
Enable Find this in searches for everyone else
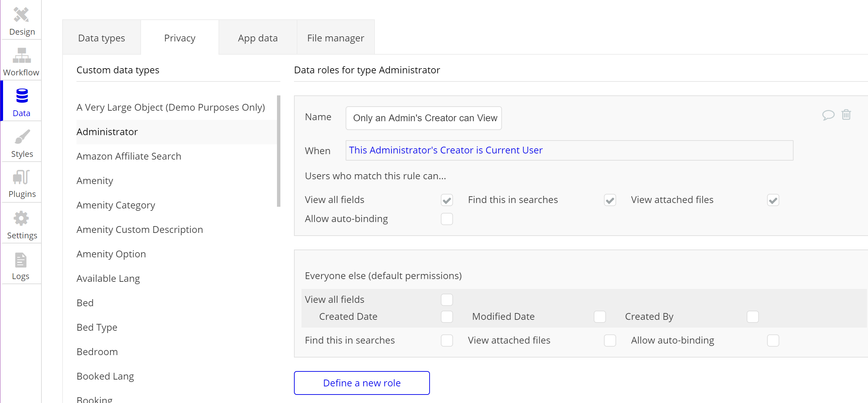point(447,341)
